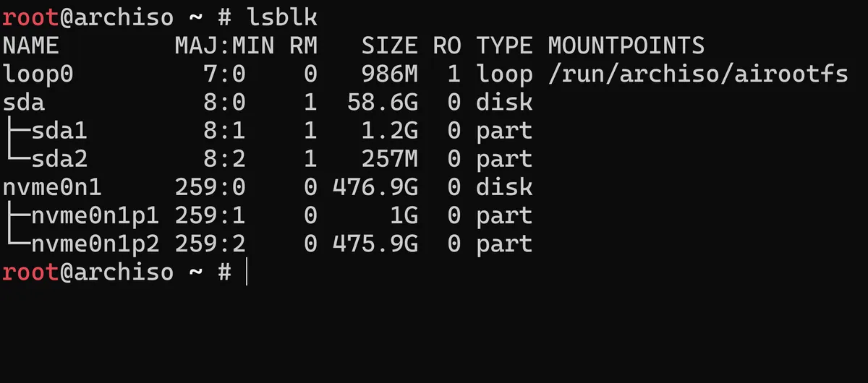The width and height of the screenshot is (868, 383).
Task: Select the sda1 partition entry
Action: click(x=59, y=131)
